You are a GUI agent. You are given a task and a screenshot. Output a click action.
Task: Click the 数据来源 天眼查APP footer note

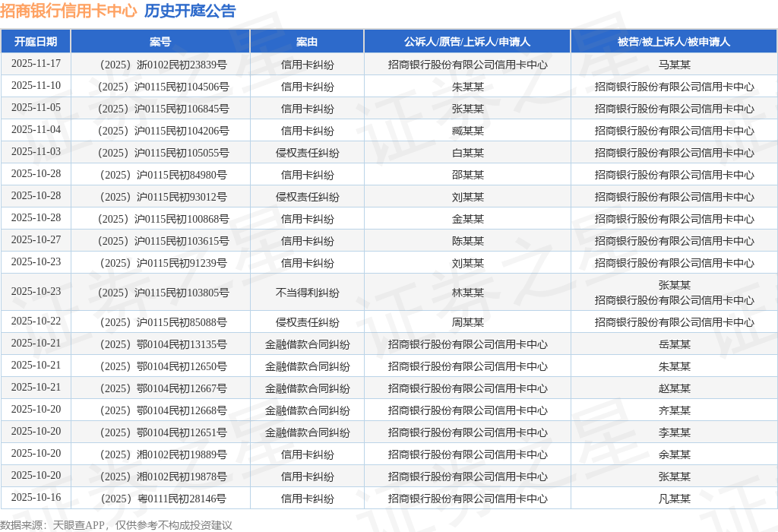[x=116, y=525]
